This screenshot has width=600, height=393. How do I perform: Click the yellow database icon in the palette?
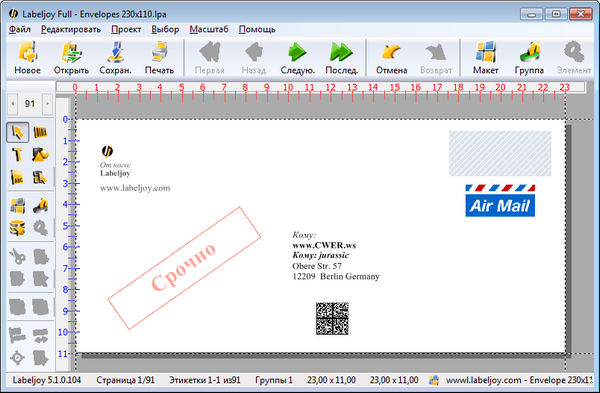coord(17,228)
